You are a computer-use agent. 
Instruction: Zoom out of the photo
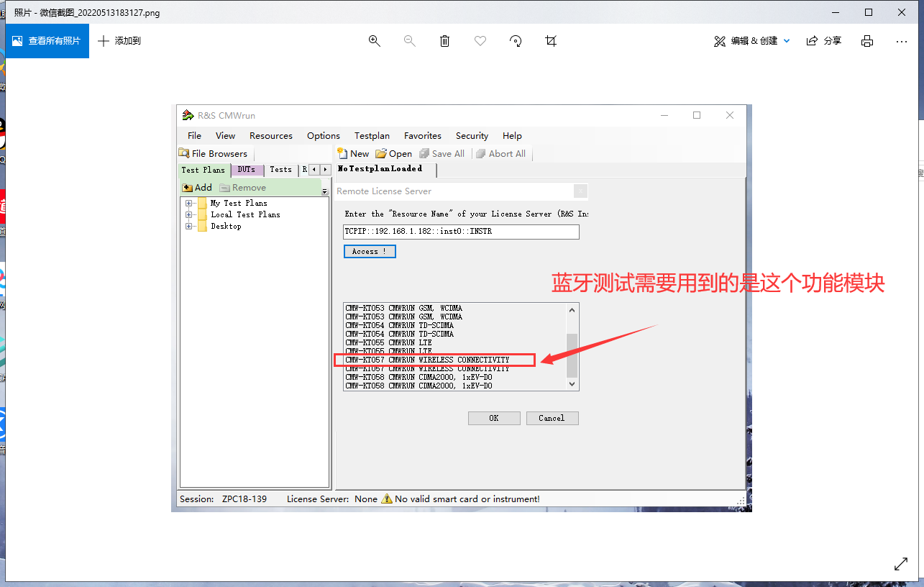(410, 41)
